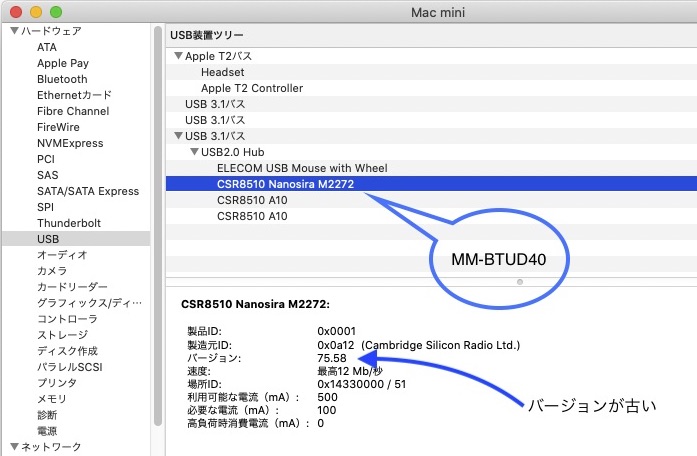Screen dimensions: 697x456
Task: Select Apple Pay in the sidebar
Action: pyautogui.click(x=63, y=63)
